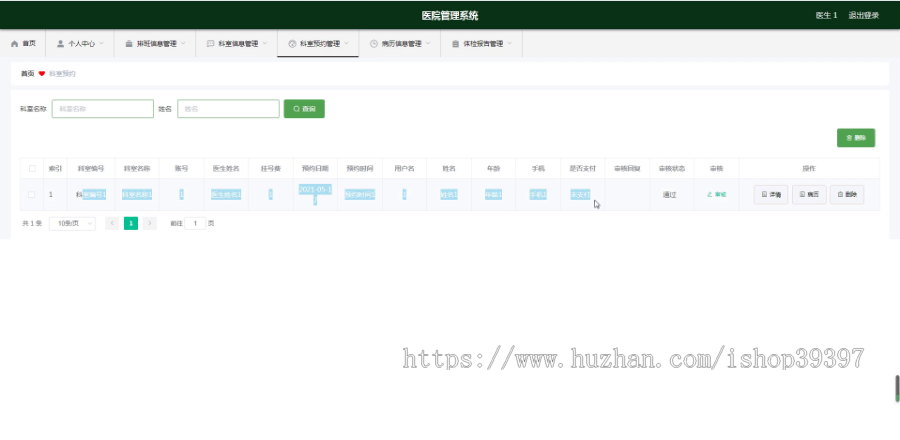
Task: Click the 手机1 cell
Action: [x=538, y=194]
